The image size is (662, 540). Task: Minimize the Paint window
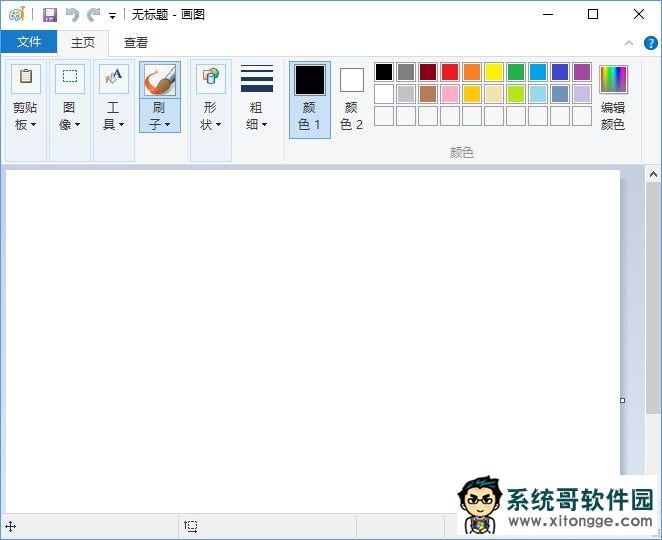point(548,15)
